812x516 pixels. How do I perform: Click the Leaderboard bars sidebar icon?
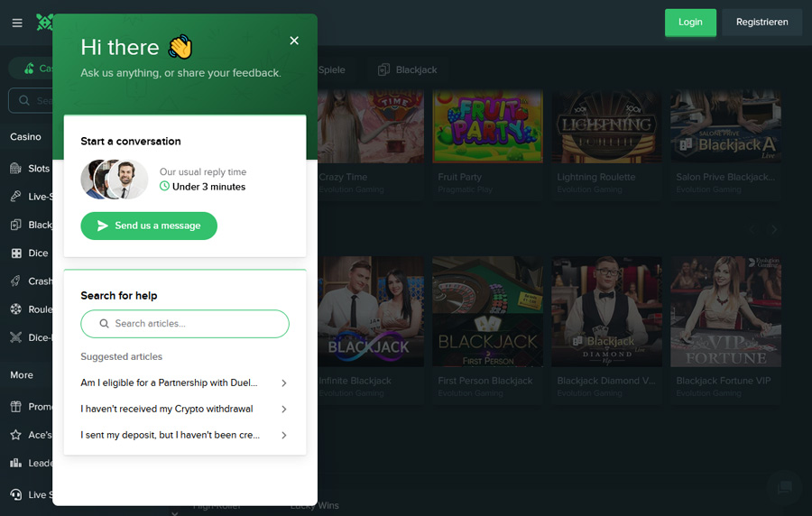point(16,463)
